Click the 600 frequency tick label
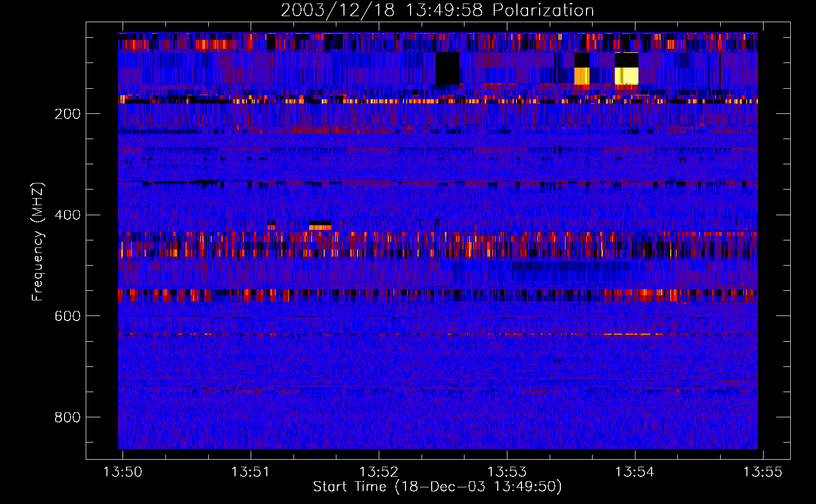 pyautogui.click(x=68, y=316)
